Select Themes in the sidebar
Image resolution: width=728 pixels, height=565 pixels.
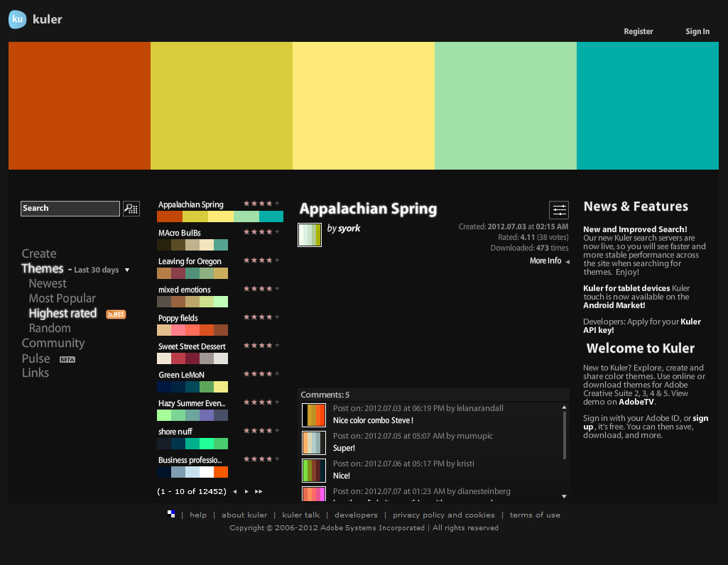point(42,268)
